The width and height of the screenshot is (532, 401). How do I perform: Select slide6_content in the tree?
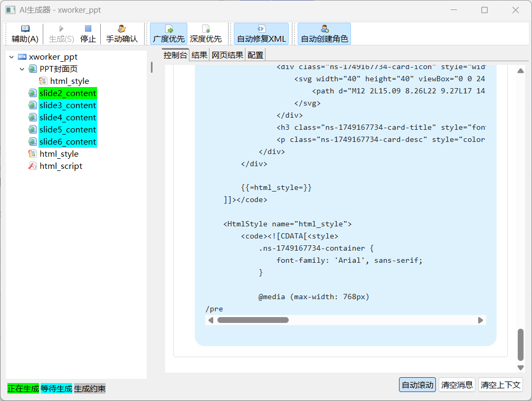[68, 142]
